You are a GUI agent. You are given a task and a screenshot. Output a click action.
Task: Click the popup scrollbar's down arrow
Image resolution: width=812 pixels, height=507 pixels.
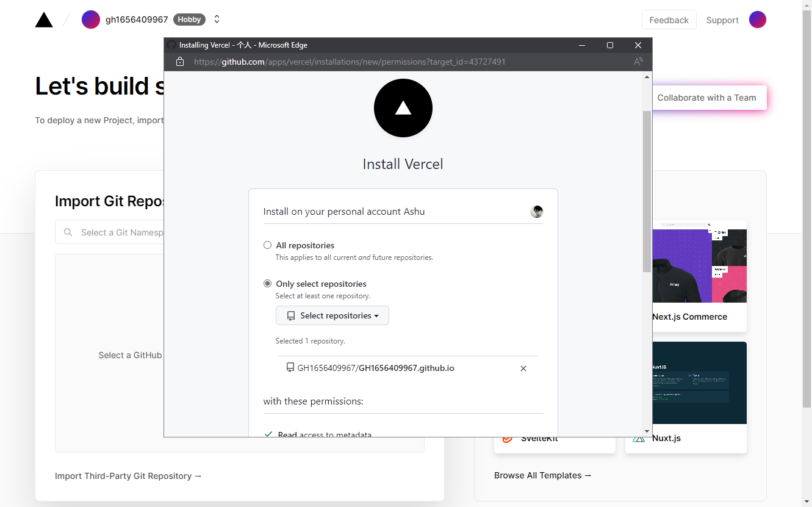[647, 431]
